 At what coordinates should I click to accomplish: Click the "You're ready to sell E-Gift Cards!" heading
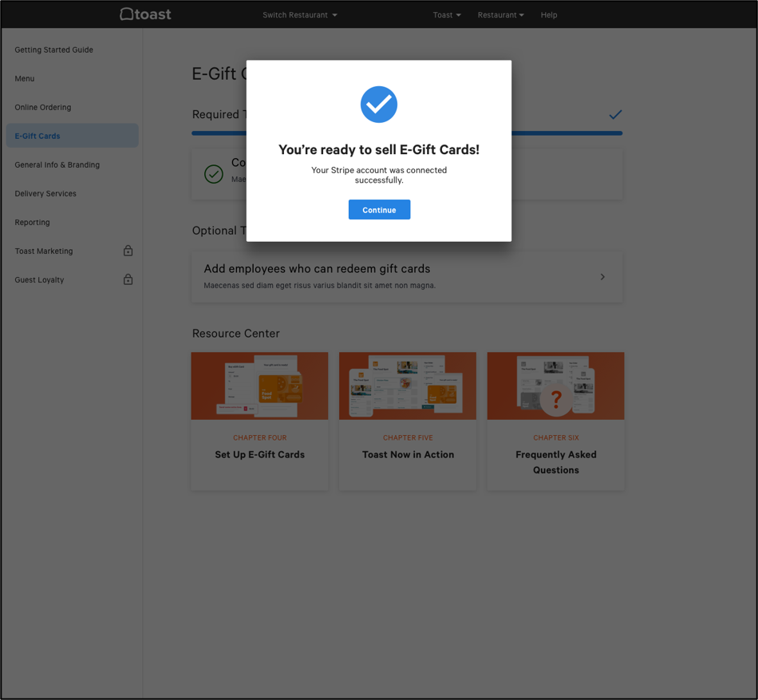379,150
